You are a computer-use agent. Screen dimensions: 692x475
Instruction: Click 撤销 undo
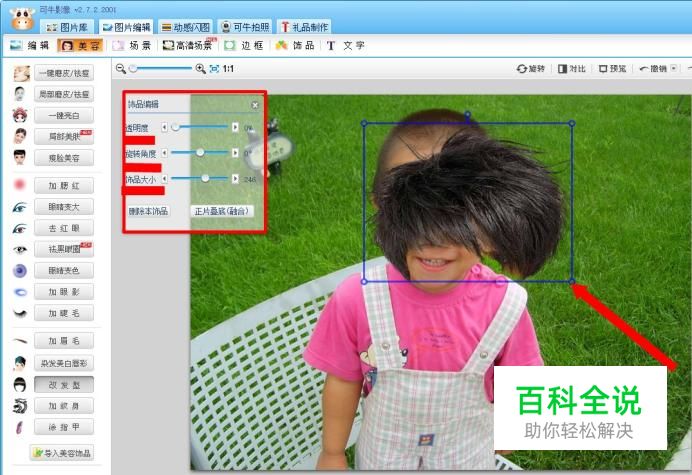pyautogui.click(x=653, y=69)
